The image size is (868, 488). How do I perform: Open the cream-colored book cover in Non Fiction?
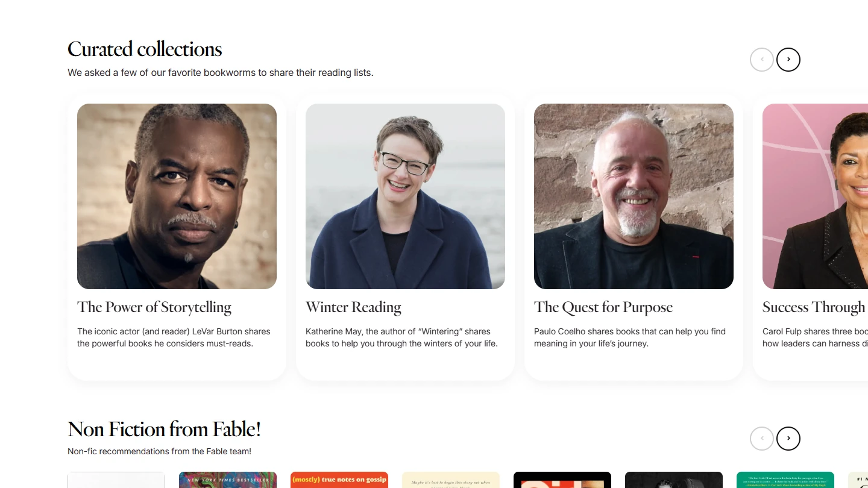(x=451, y=480)
